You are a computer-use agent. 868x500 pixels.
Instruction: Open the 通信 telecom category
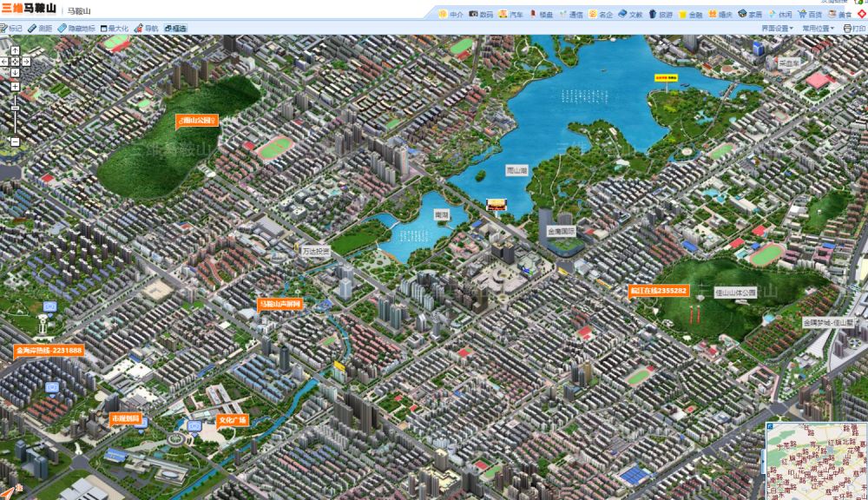click(x=571, y=15)
